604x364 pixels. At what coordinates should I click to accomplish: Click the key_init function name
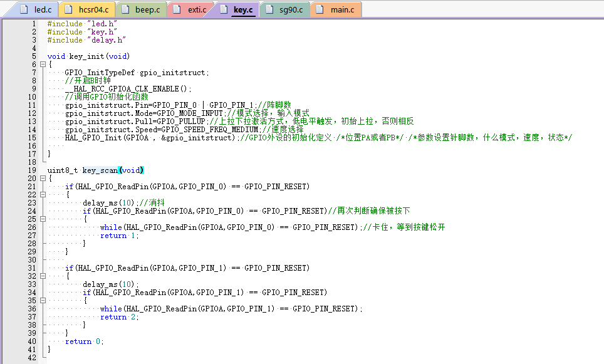pyautogui.click(x=86, y=56)
